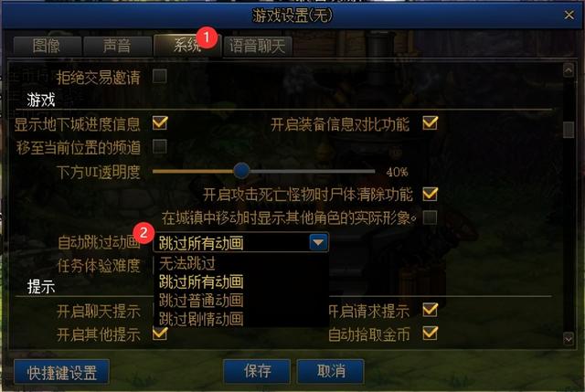The image size is (585, 392).
Task: Click the scrollbar down arrow
Action: (569, 339)
